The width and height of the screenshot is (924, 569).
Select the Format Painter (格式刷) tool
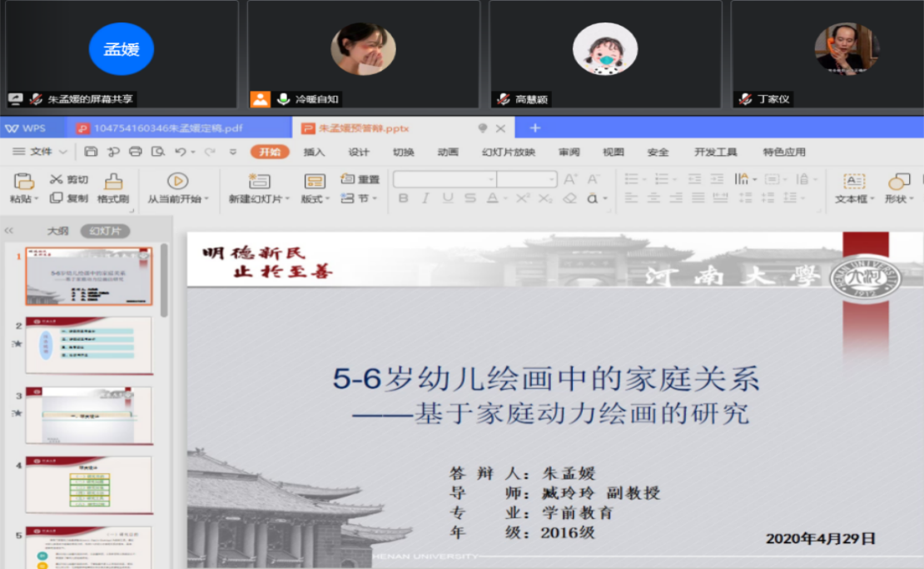click(x=113, y=188)
